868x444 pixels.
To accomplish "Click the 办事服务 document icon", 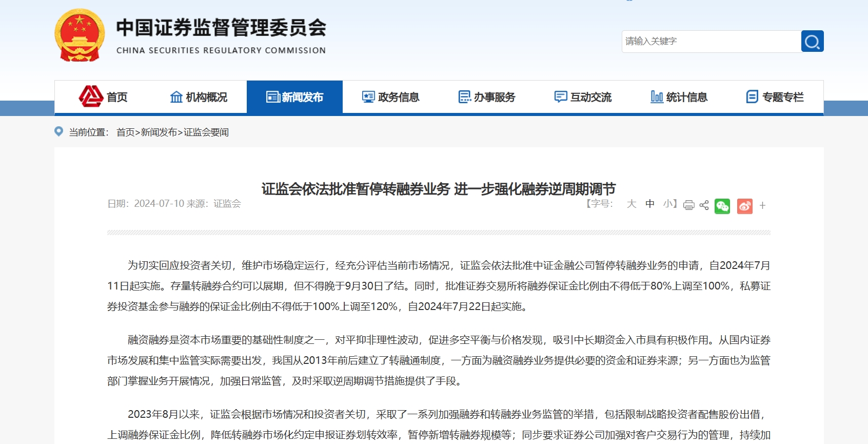I will (x=464, y=97).
